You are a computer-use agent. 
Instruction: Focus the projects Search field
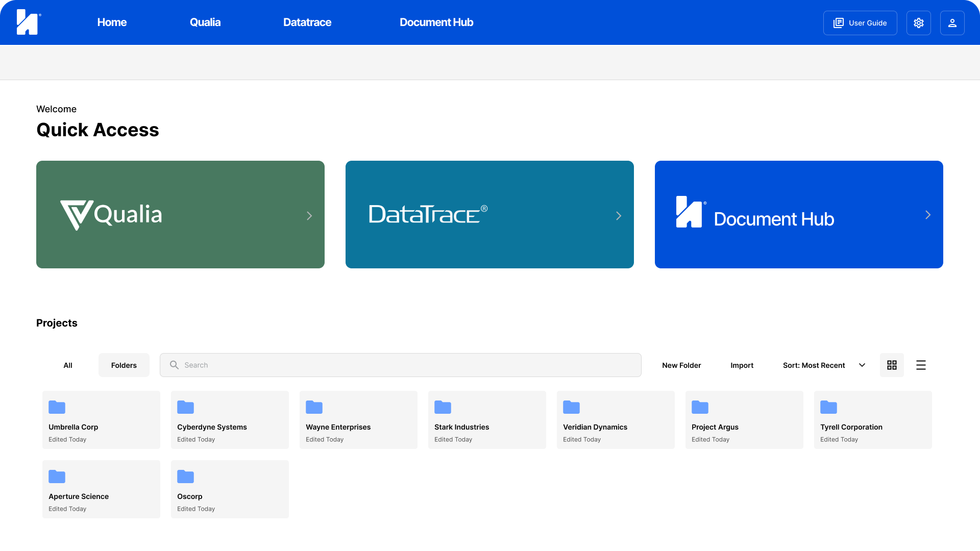coord(401,365)
